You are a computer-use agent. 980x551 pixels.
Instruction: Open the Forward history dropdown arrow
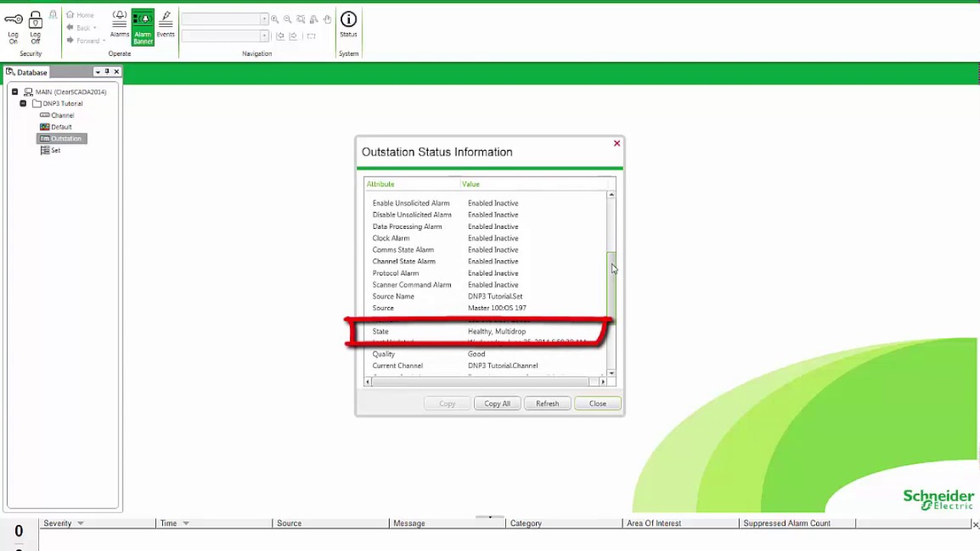[103, 41]
